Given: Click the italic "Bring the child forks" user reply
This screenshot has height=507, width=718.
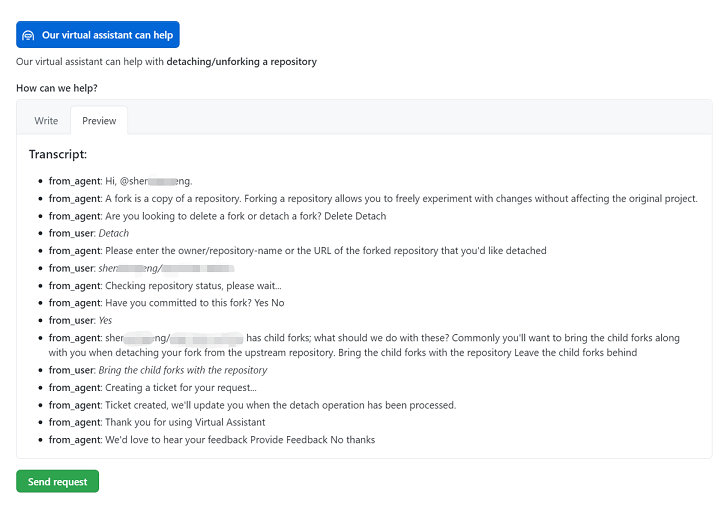Looking at the screenshot, I should 182,370.
